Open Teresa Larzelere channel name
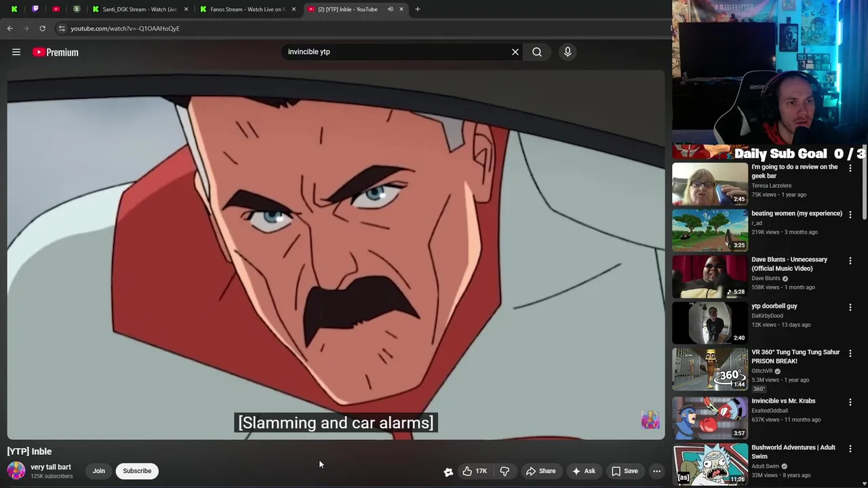 [772, 186]
